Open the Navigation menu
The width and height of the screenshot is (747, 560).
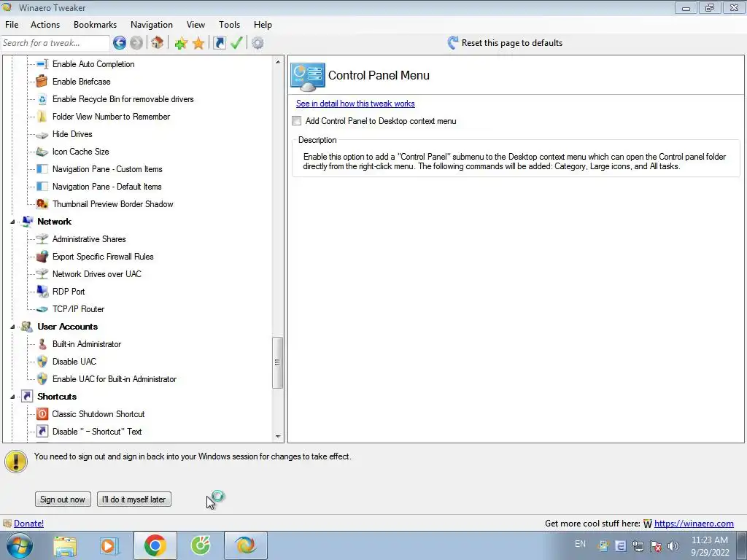152,25
